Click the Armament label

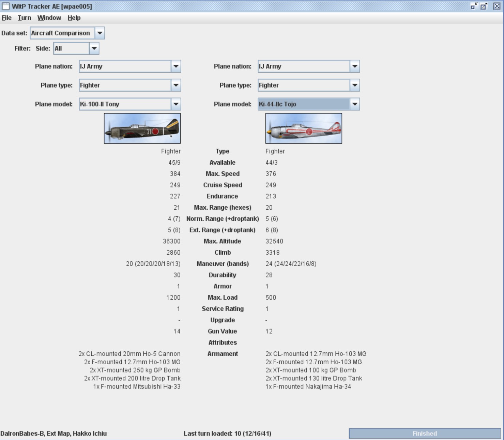tap(223, 354)
